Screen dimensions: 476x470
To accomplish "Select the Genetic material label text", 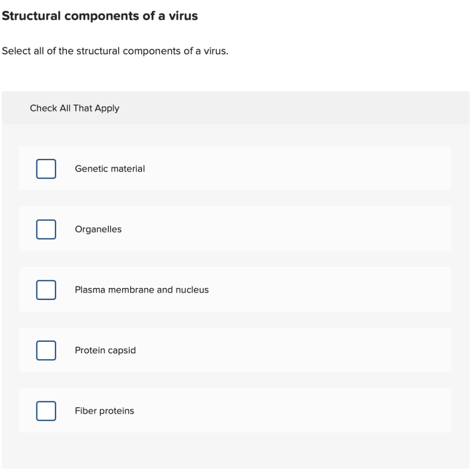I will click(110, 169).
